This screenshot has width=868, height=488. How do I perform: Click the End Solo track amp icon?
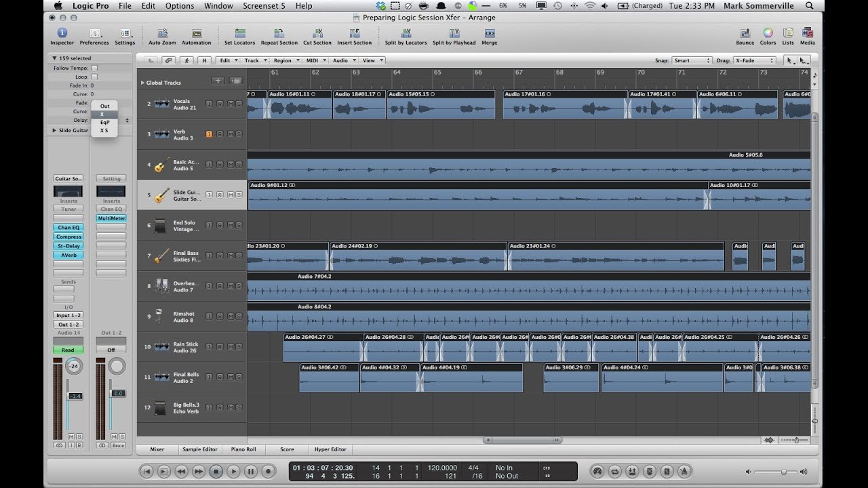(x=161, y=226)
